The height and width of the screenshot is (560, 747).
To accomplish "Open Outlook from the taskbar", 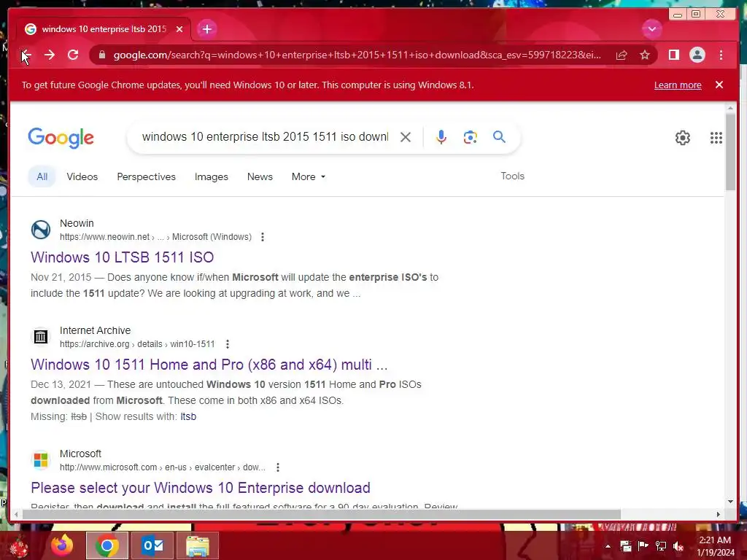I will click(152, 545).
